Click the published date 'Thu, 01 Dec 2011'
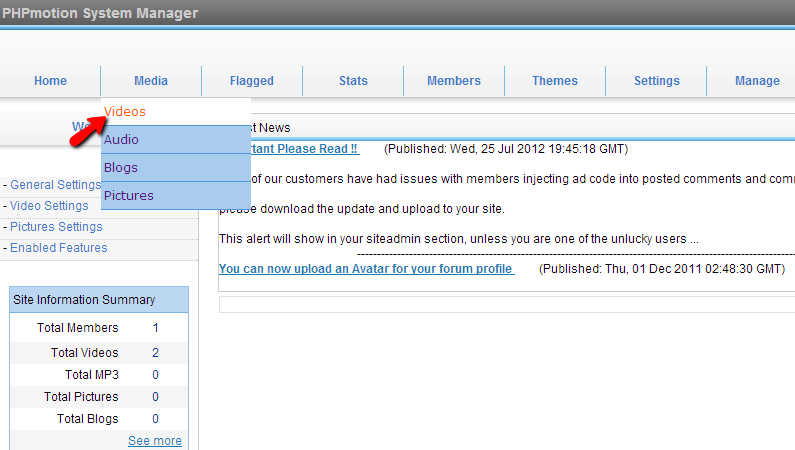This screenshot has height=450, width=795. click(653, 269)
